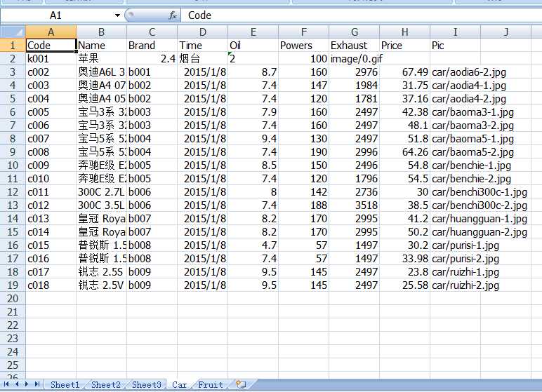Click the Insert Function fx icon
This screenshot has width=542, height=392.
click(173, 15)
